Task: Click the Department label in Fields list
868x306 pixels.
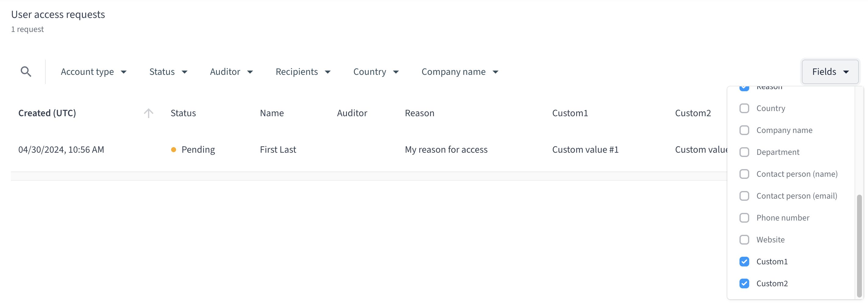Action: (778, 152)
